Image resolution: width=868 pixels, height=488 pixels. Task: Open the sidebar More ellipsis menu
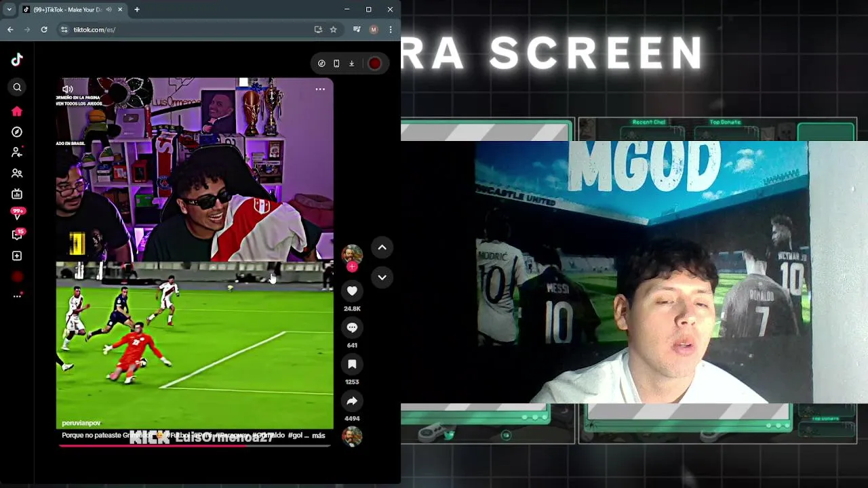(17, 296)
